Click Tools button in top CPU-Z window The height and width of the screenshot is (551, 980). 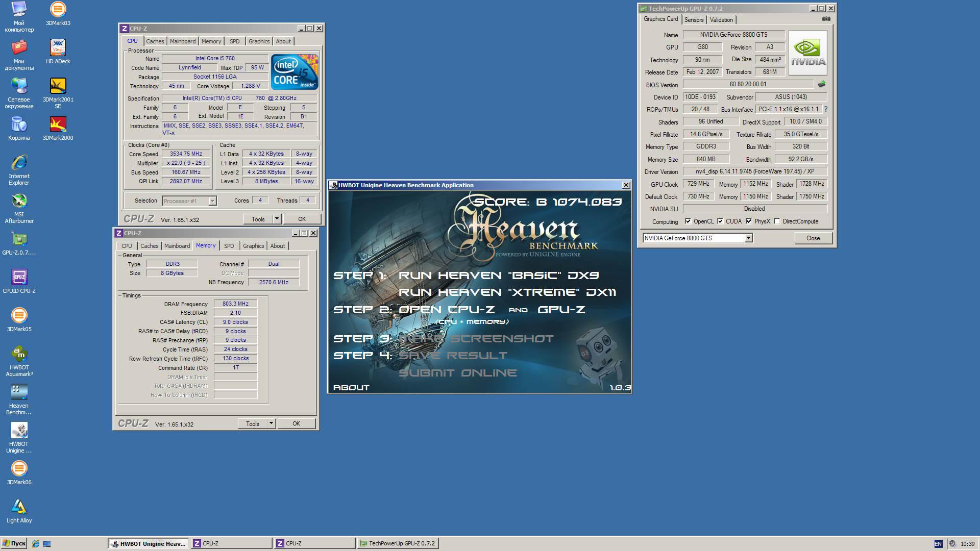pos(258,219)
